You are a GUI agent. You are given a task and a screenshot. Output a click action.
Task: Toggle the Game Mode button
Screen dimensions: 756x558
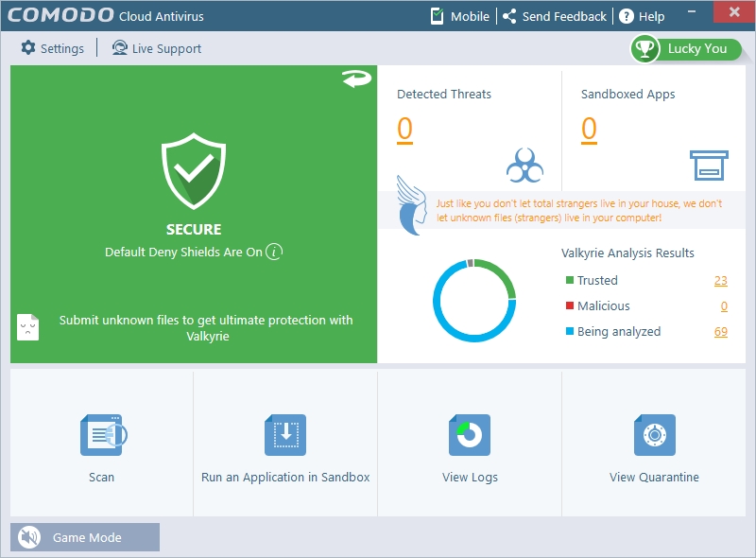click(85, 537)
